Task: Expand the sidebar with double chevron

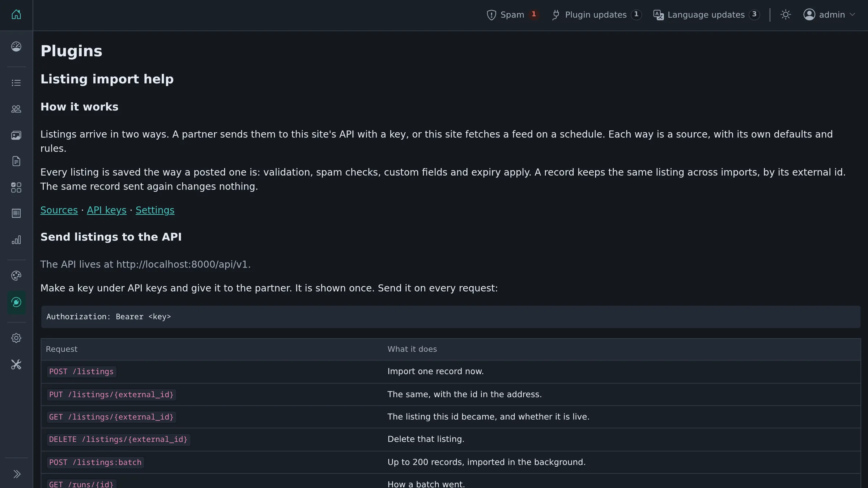Action: tap(17, 474)
